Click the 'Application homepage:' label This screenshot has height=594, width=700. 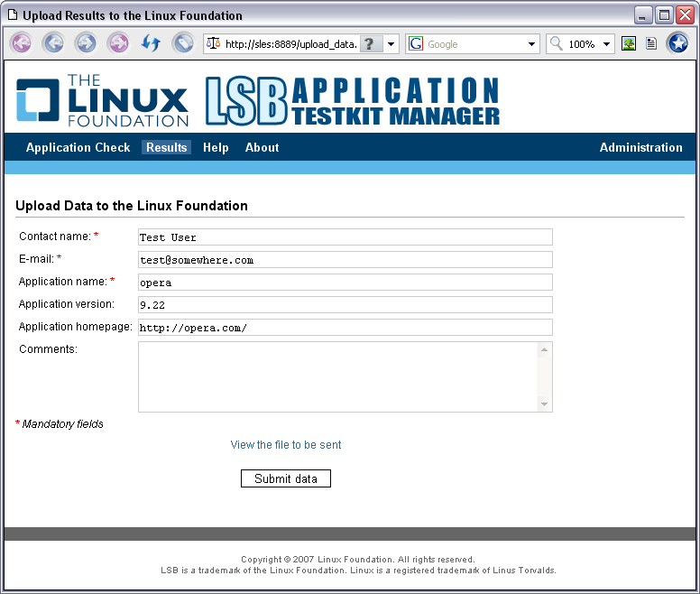(76, 327)
